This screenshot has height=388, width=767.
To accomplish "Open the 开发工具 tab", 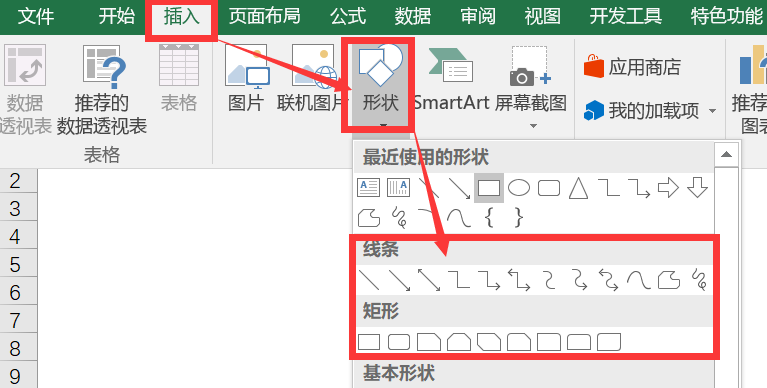I will [x=626, y=17].
